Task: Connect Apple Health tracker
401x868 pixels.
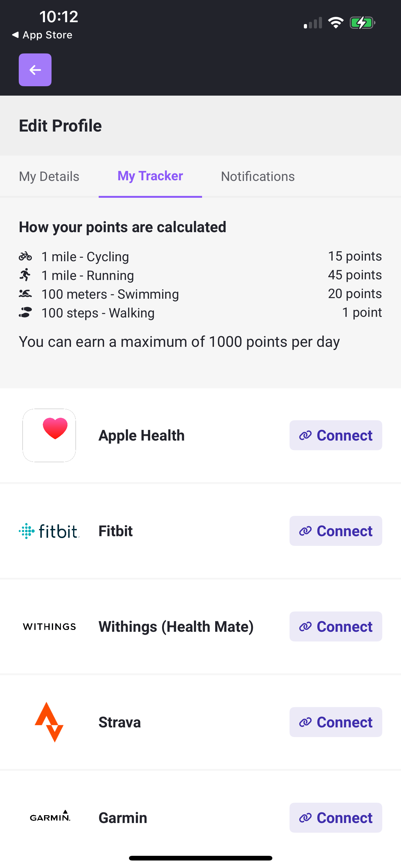Action: click(x=336, y=435)
